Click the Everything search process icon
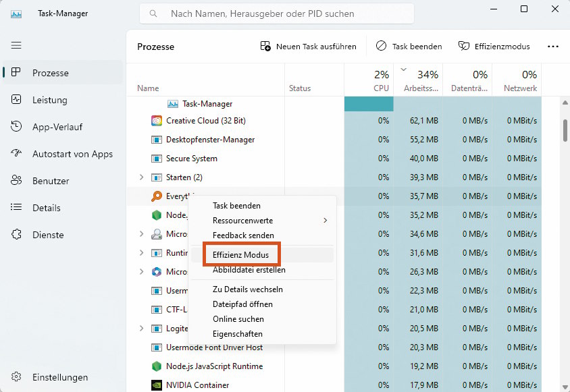570x392 pixels. [156, 196]
